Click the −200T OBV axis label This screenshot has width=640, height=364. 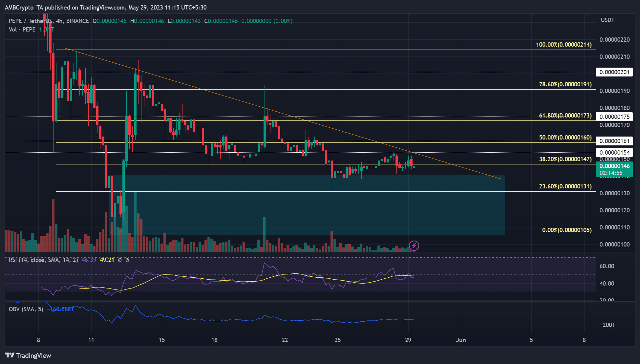pos(608,325)
